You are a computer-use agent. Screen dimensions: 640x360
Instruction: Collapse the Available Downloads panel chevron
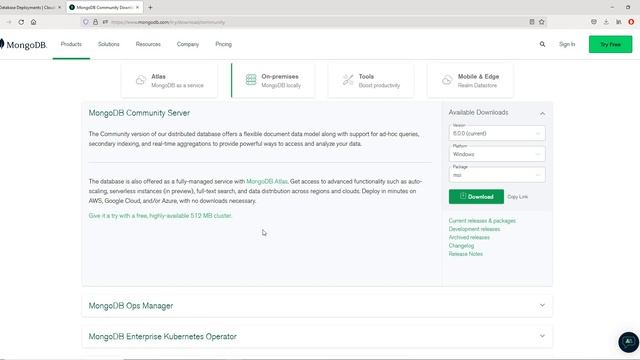tap(542, 113)
